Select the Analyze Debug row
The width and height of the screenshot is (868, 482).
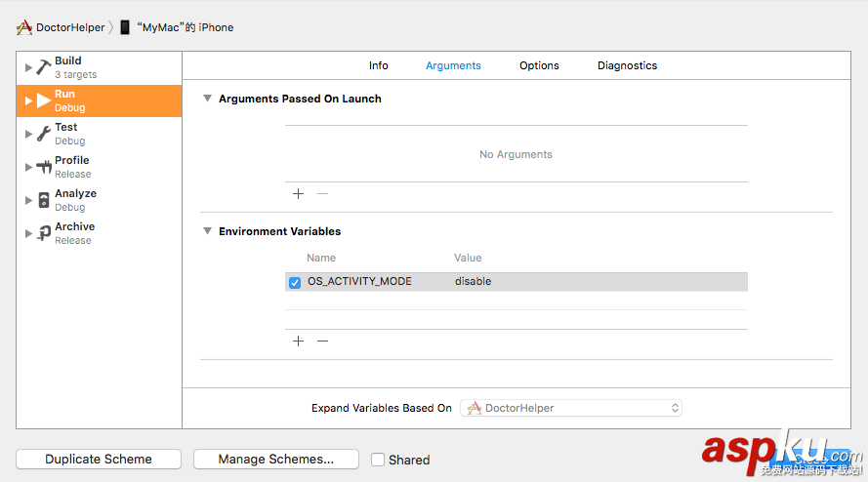tap(99, 200)
